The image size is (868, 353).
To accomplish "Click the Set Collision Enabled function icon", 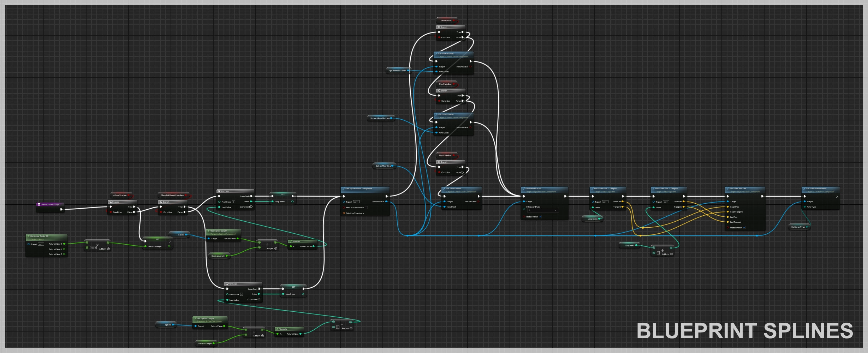I will pyautogui.click(x=804, y=189).
